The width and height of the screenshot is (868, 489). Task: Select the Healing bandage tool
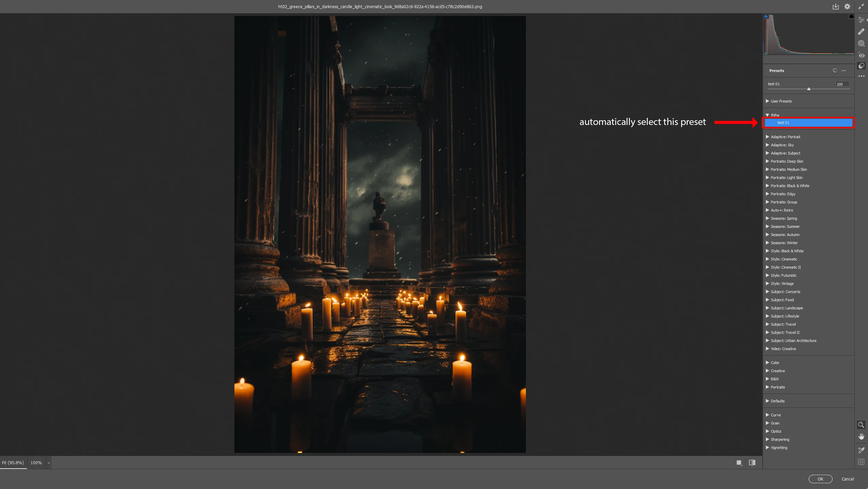[861, 32]
